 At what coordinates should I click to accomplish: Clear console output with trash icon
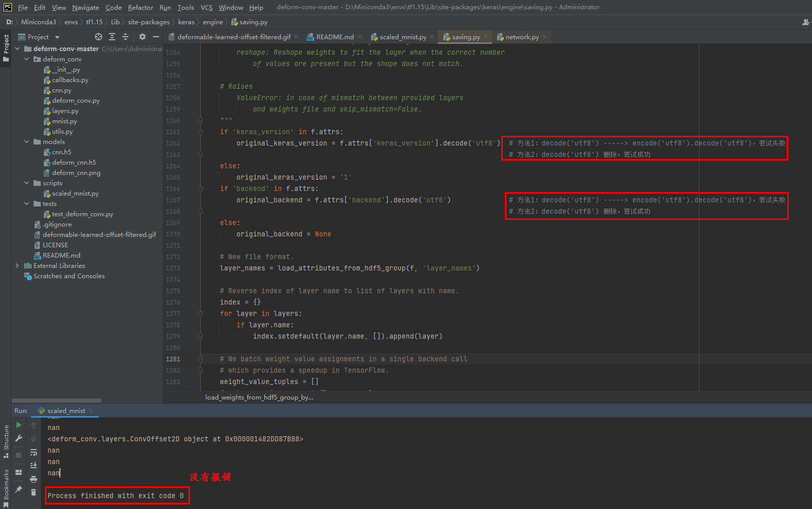[x=34, y=492]
